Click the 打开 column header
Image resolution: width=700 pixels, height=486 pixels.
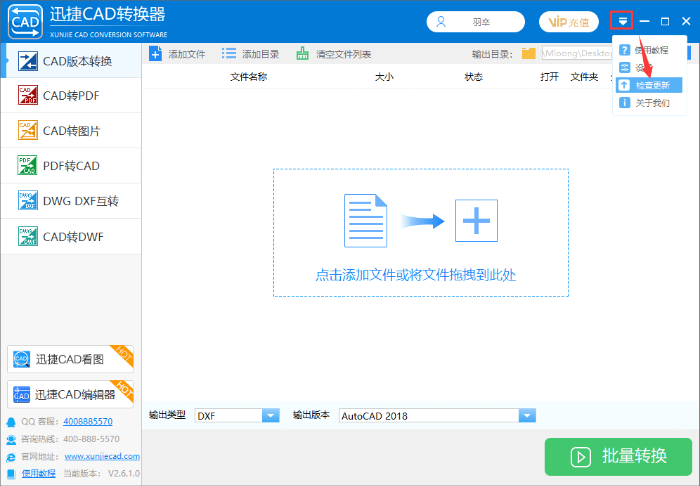[x=549, y=77]
